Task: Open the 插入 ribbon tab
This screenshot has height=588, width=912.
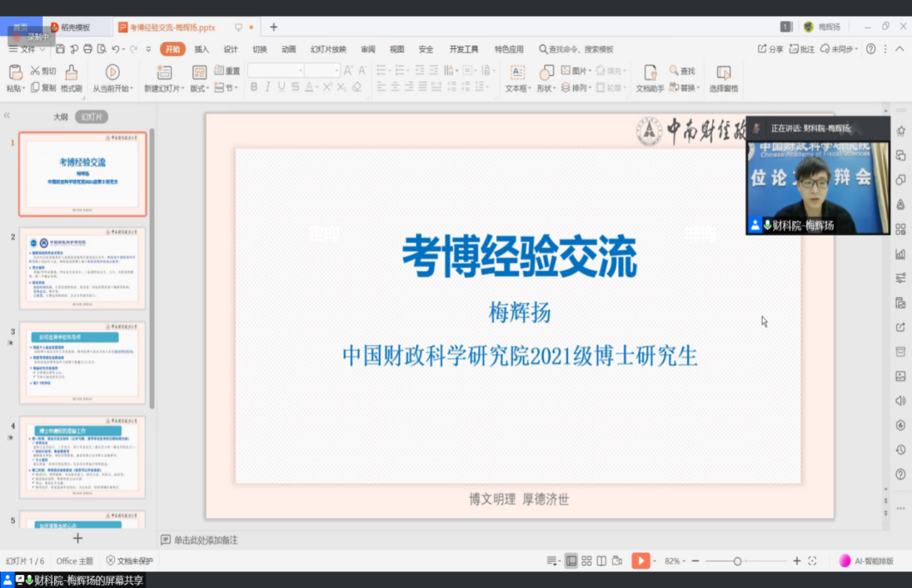Action: (202, 49)
